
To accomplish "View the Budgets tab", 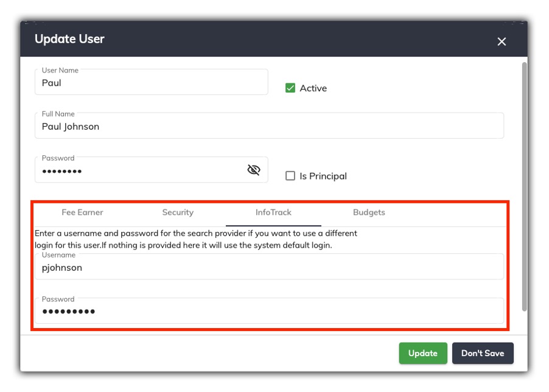I will coord(368,212).
